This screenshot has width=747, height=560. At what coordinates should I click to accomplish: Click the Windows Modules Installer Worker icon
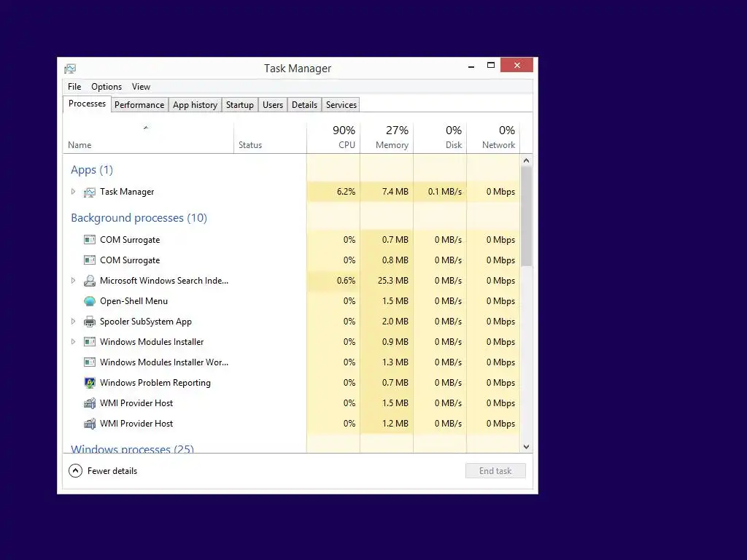[90, 362]
